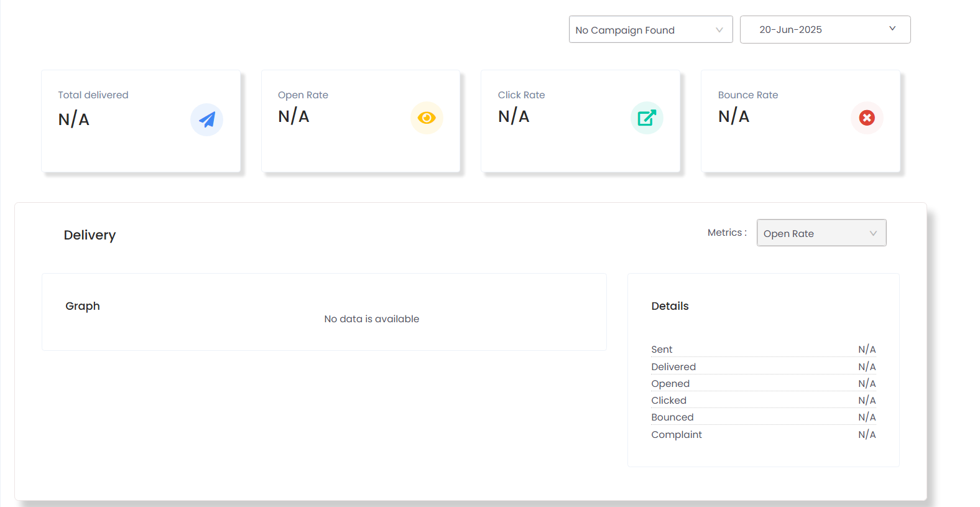Click the Click Rate external link icon
The width and height of the screenshot is (980, 507).
(x=647, y=118)
